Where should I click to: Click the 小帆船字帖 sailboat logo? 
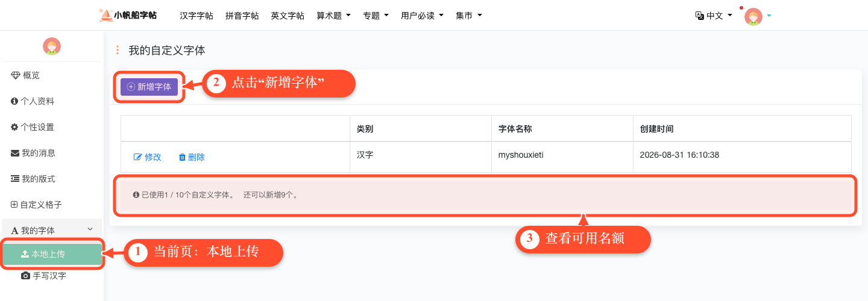click(x=128, y=15)
